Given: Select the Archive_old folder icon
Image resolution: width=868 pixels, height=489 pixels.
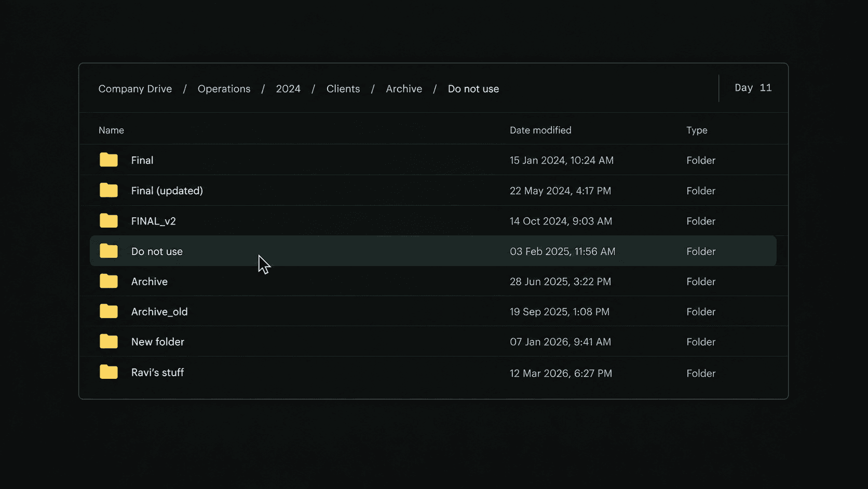Looking at the screenshot, I should [x=108, y=311].
